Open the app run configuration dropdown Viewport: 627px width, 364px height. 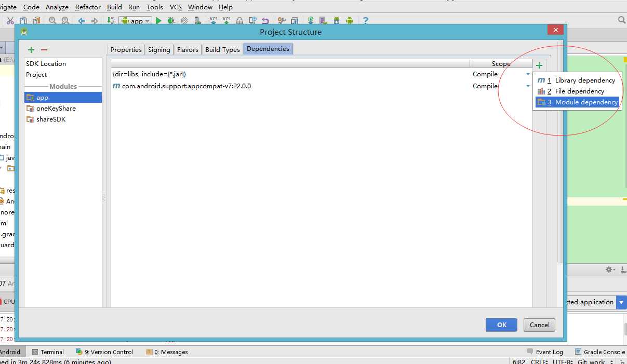135,21
